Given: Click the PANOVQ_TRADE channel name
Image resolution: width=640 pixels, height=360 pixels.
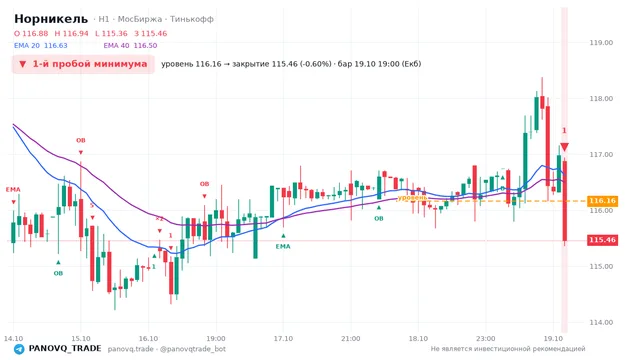Looking at the screenshot, I should (x=65, y=349).
